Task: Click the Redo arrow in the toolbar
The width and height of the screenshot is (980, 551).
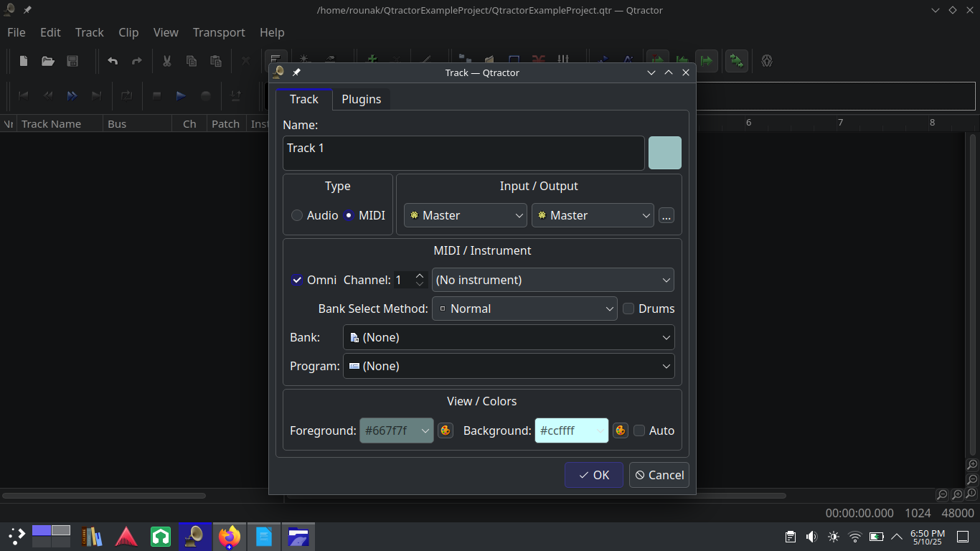Action: [x=137, y=61]
